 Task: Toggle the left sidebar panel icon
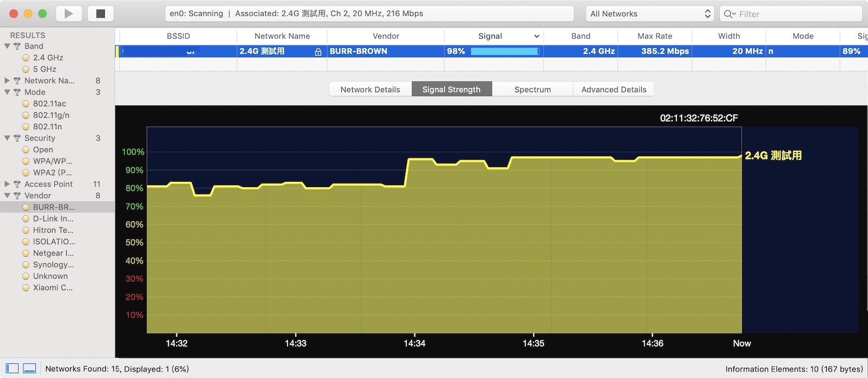tap(12, 369)
